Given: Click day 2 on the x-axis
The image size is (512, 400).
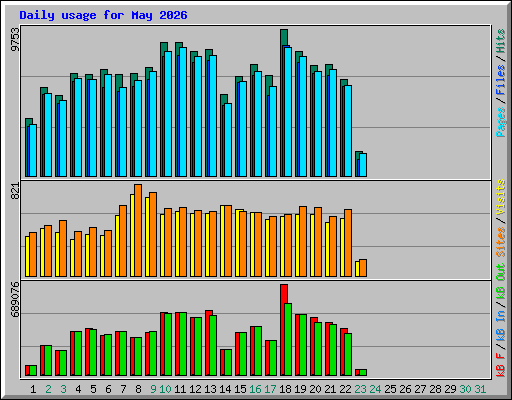Looking at the screenshot, I should (x=48, y=389).
